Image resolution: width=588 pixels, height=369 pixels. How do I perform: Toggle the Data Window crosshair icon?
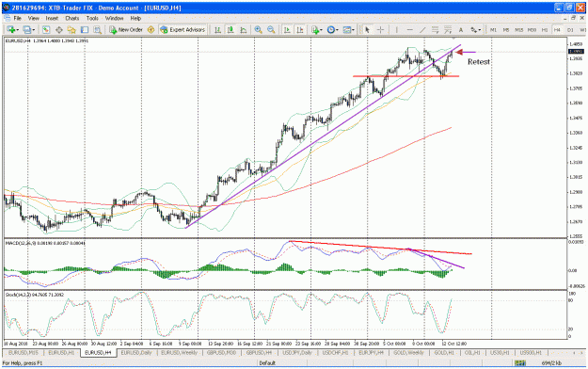click(59, 30)
